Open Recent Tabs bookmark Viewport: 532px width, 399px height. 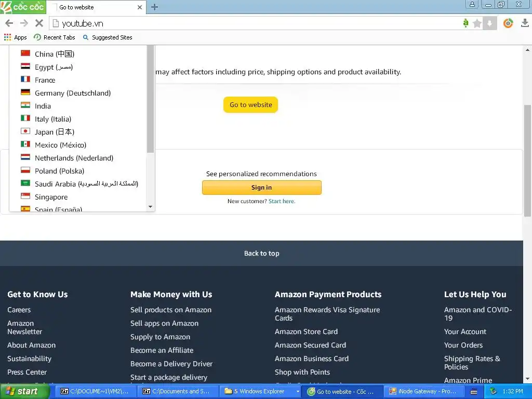pos(54,37)
